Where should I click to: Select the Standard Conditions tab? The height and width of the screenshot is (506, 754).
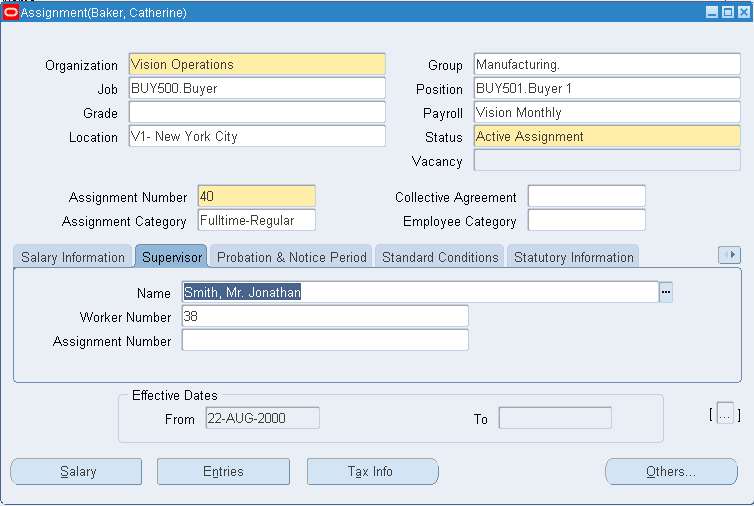[x=440, y=257]
